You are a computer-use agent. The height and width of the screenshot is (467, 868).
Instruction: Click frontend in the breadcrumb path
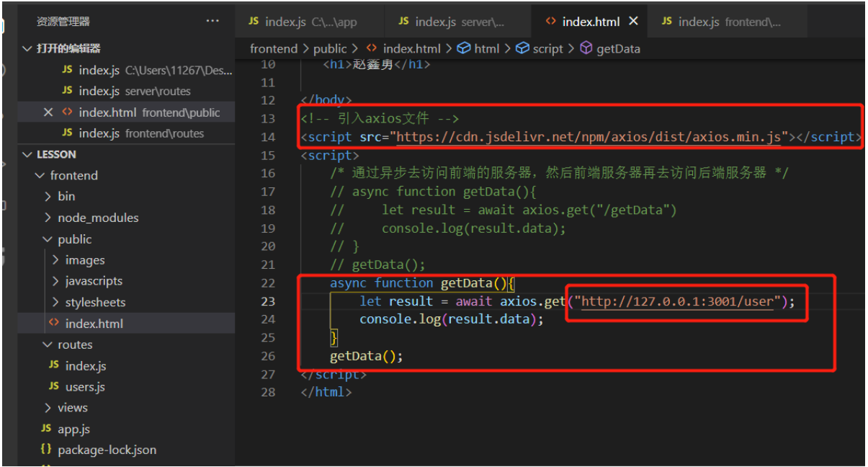tap(274, 48)
